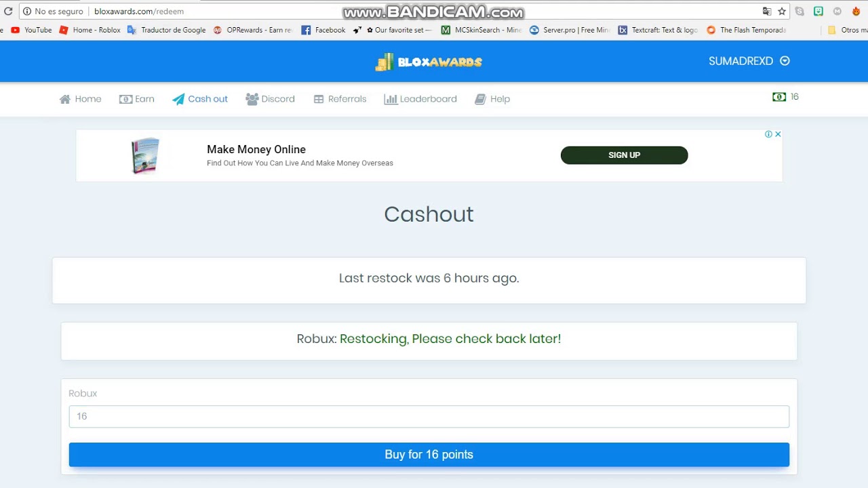View the Leaderboard page
The width and height of the screenshot is (868, 488).
click(420, 99)
